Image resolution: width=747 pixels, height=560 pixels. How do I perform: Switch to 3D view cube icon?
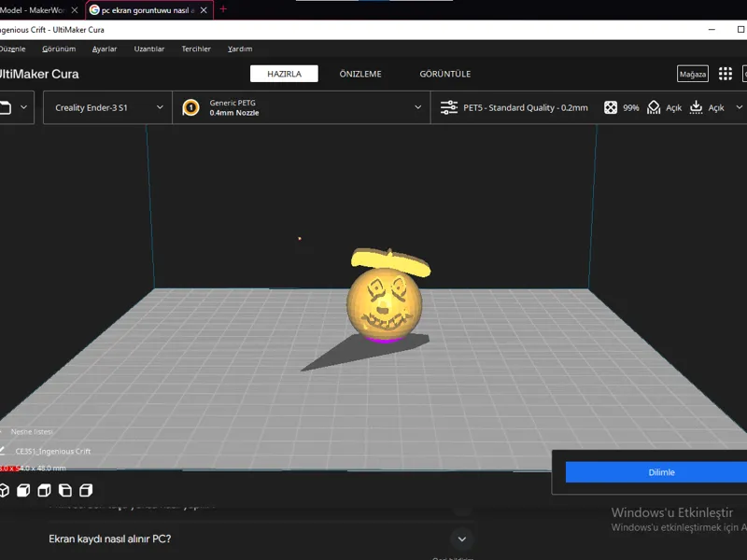[x=4, y=490]
